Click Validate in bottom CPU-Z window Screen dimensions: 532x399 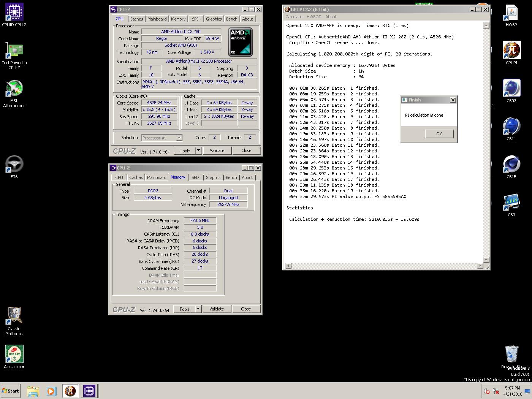pyautogui.click(x=217, y=309)
